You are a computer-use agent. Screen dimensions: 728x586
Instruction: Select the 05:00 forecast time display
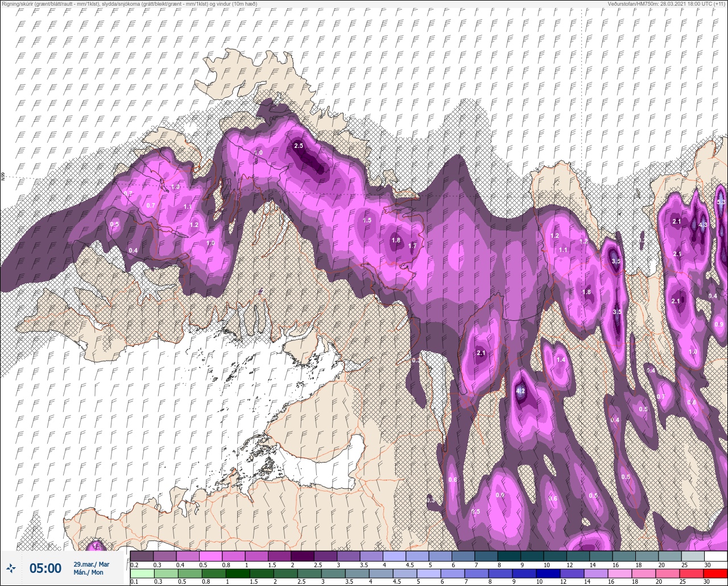coord(45,568)
